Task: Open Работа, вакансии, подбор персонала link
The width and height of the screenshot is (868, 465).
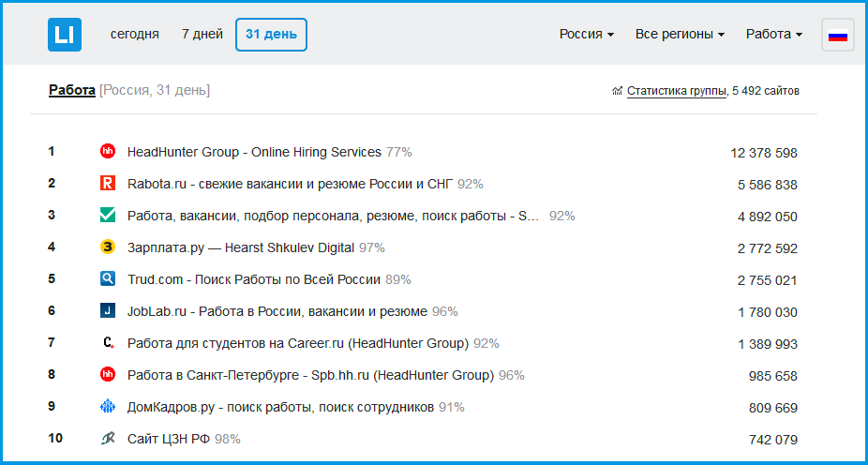Action: click(334, 216)
